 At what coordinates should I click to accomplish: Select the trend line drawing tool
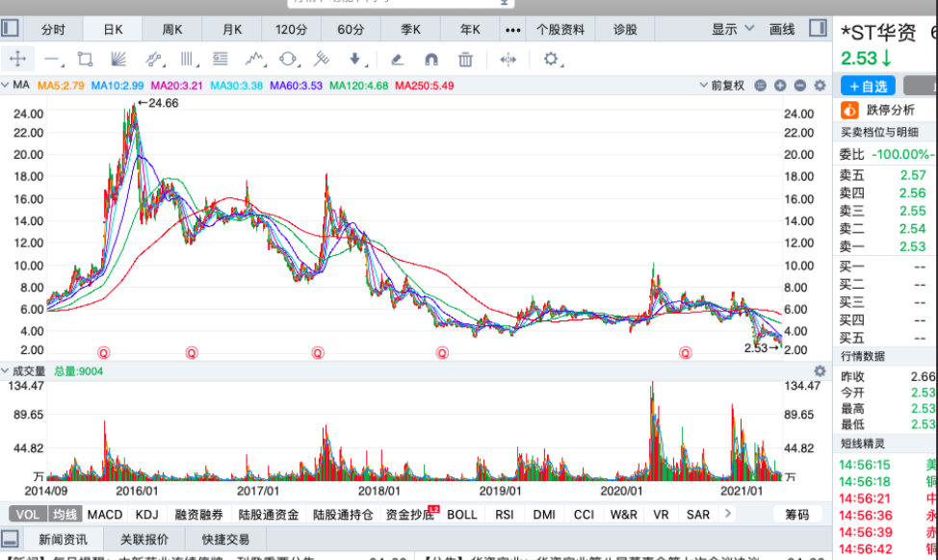click(51, 59)
